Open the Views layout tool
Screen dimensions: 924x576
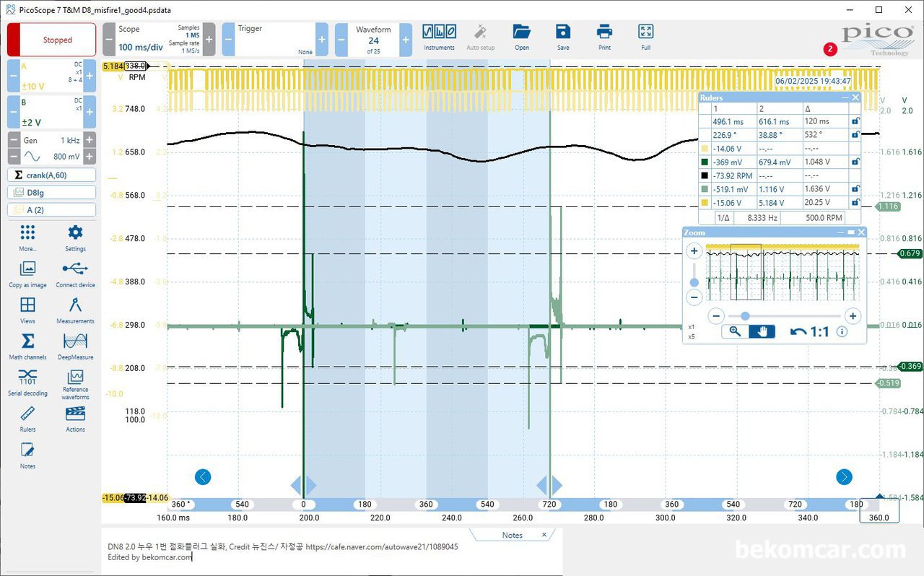click(x=27, y=310)
